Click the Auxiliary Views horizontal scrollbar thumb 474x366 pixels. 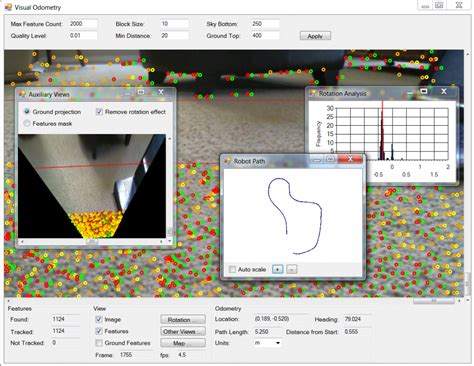pos(92,241)
